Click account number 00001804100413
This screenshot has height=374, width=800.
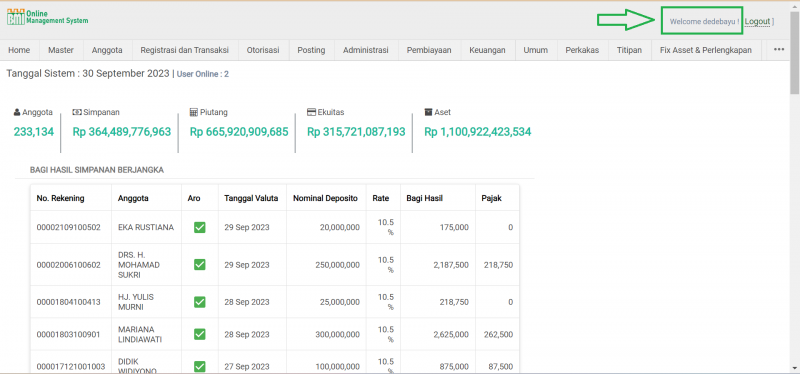[68, 302]
